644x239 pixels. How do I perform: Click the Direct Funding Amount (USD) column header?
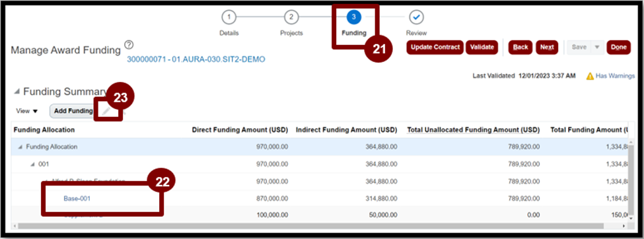(240, 130)
